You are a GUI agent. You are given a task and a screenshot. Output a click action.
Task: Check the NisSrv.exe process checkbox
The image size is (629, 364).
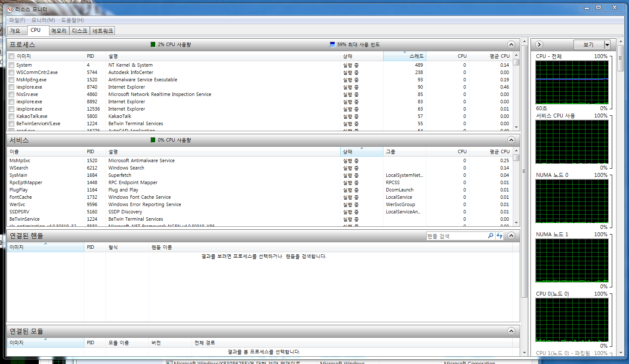pyautogui.click(x=12, y=95)
